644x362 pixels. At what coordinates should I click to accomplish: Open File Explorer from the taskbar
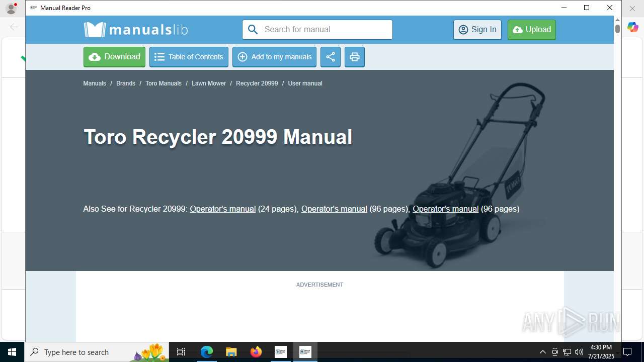(x=231, y=352)
